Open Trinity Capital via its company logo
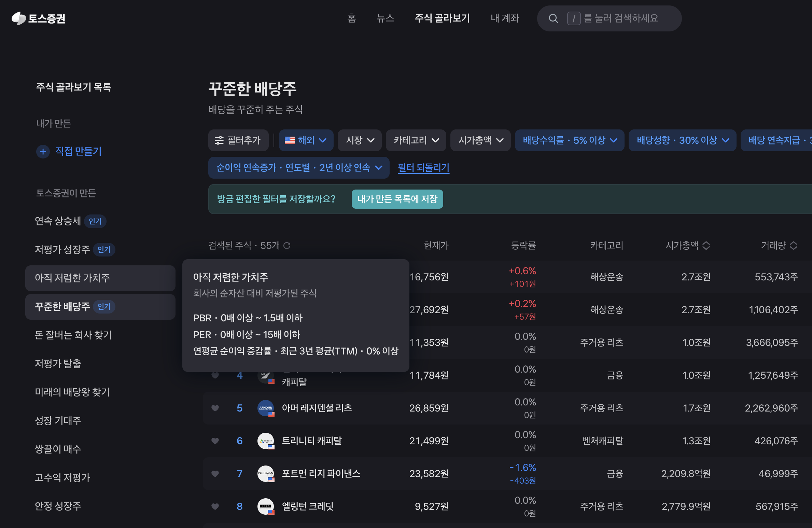812x528 pixels. pyautogui.click(x=266, y=441)
